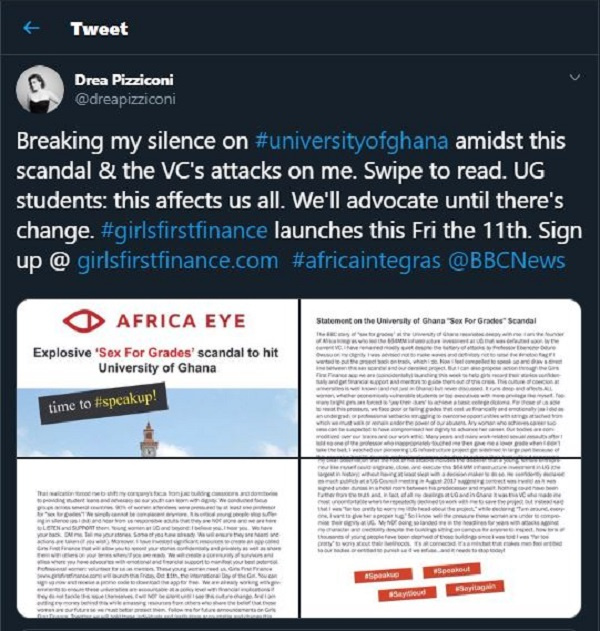Image resolution: width=600 pixels, height=631 pixels.
Task: Click the back arrow icon
Action: [x=31, y=28]
